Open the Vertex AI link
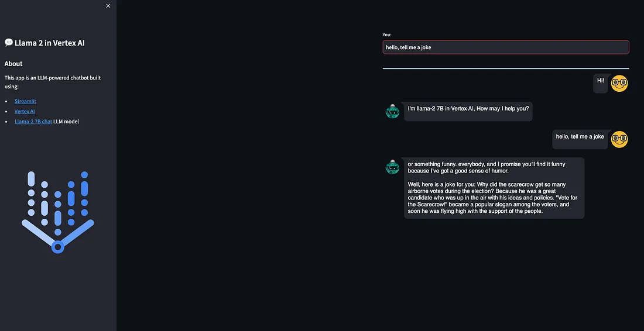The width and height of the screenshot is (644, 331). [x=25, y=111]
